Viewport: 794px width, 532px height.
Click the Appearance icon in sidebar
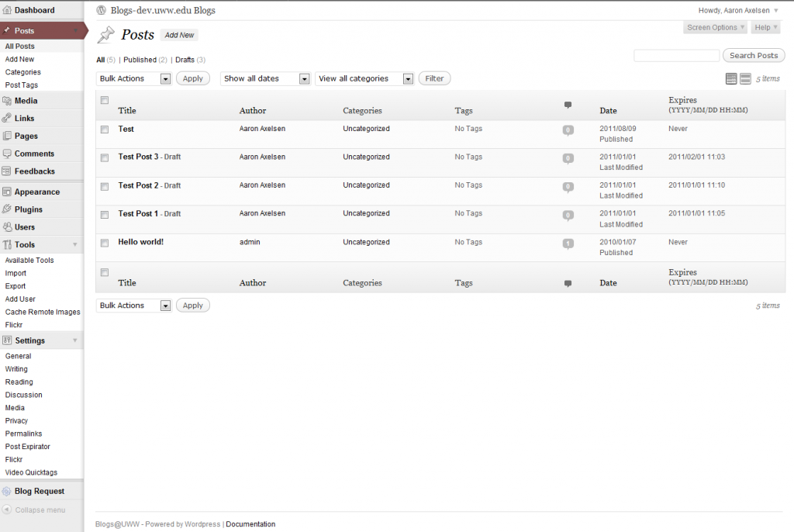pyautogui.click(x=7, y=192)
